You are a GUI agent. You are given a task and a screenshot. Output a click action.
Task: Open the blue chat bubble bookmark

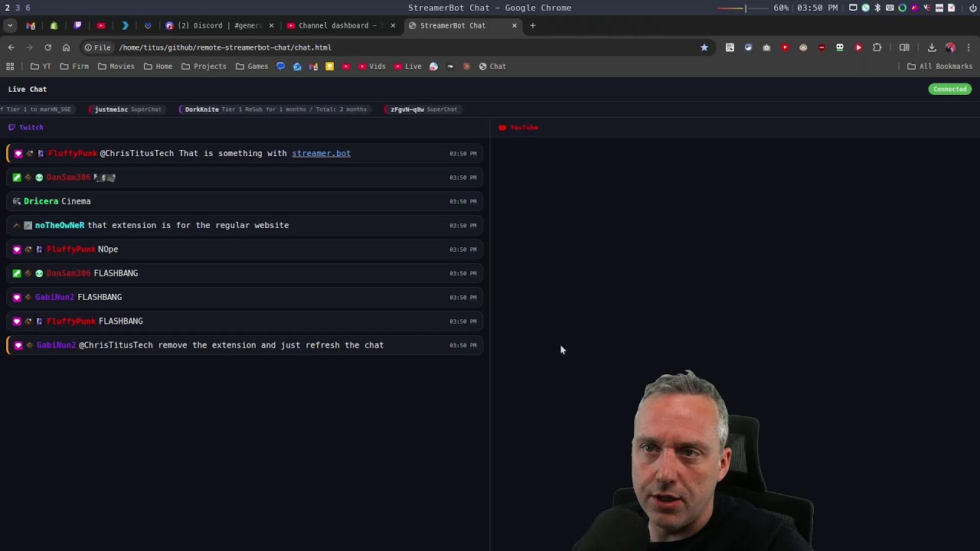(x=280, y=67)
